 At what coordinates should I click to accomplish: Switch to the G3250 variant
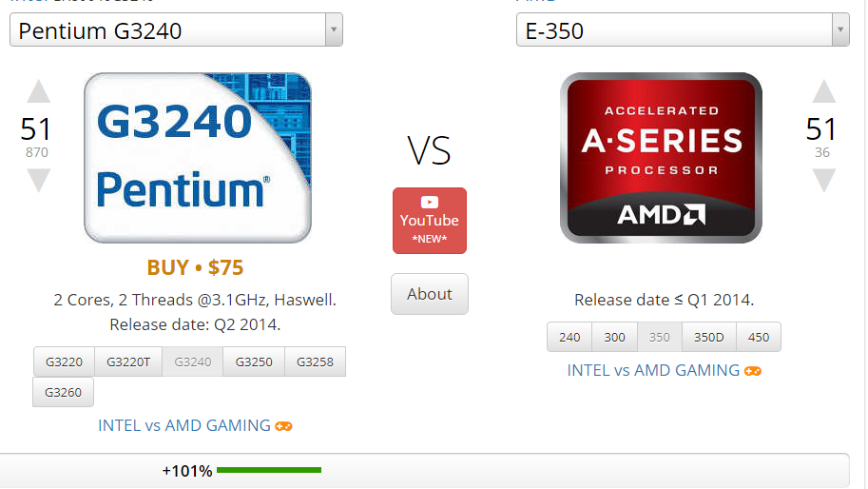254,362
